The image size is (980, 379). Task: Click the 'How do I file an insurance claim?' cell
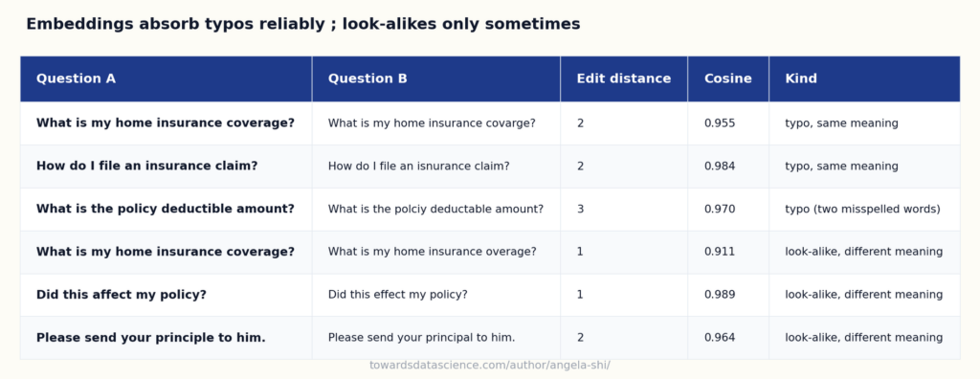167,167
